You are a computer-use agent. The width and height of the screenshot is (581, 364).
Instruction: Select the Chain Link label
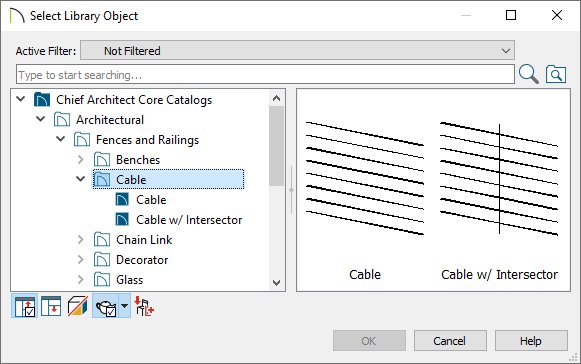144,240
